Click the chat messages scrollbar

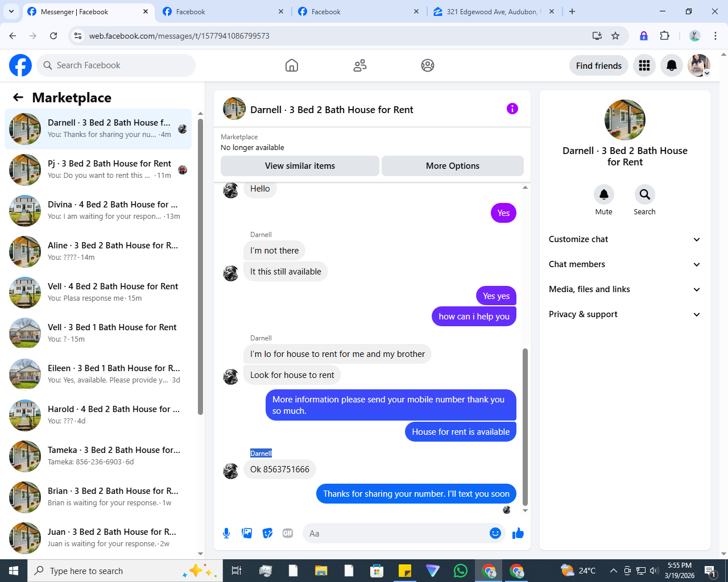525,426
